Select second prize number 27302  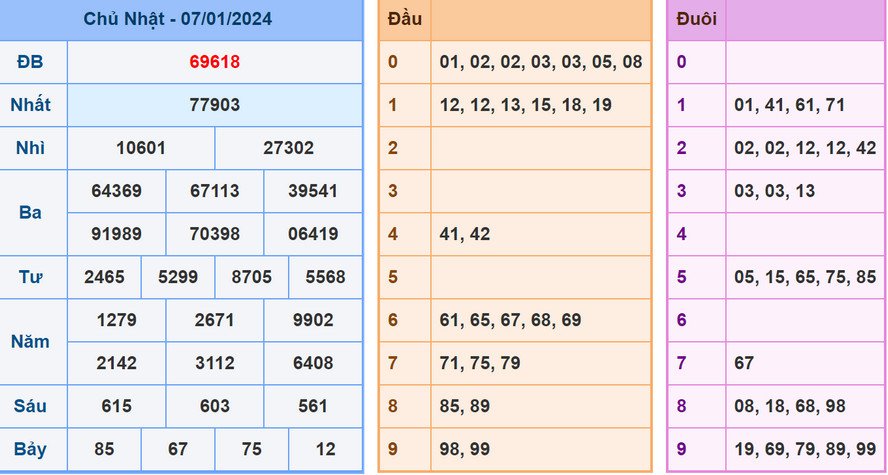(288, 148)
